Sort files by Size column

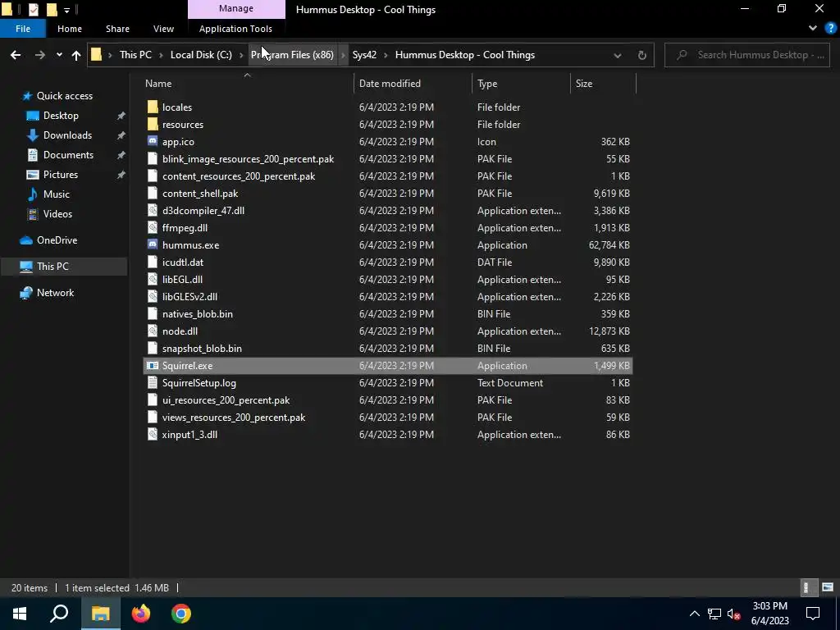pyautogui.click(x=584, y=84)
